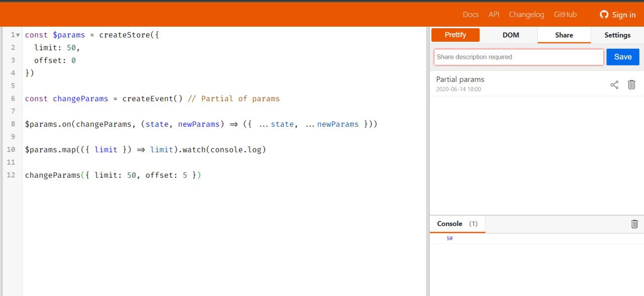The height and width of the screenshot is (296, 644).
Task: Select the Share tab
Action: point(564,35)
